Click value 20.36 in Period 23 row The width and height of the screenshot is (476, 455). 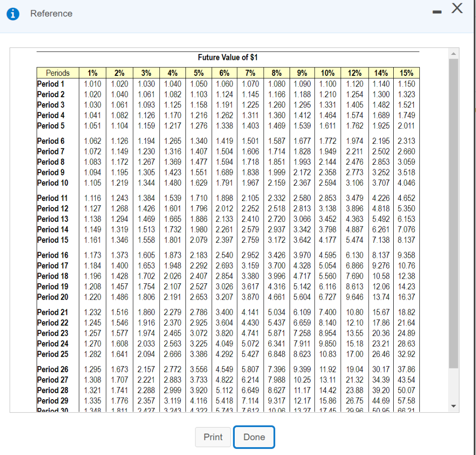(x=381, y=333)
